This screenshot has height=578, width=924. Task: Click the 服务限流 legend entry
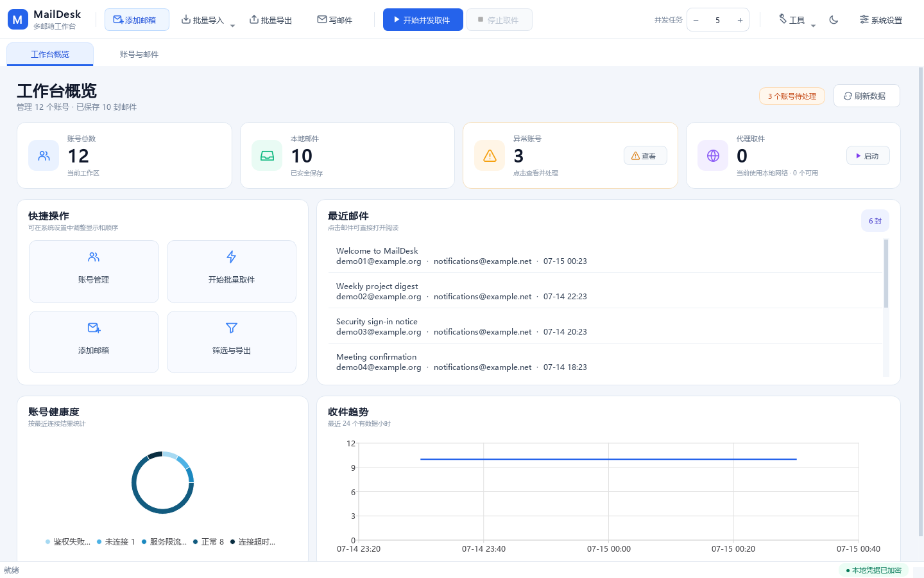[x=164, y=542]
